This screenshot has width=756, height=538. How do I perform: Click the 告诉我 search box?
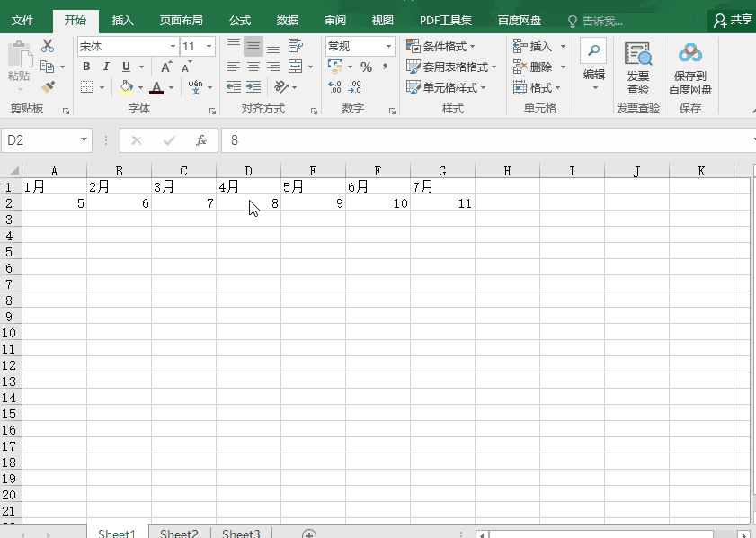pos(596,21)
